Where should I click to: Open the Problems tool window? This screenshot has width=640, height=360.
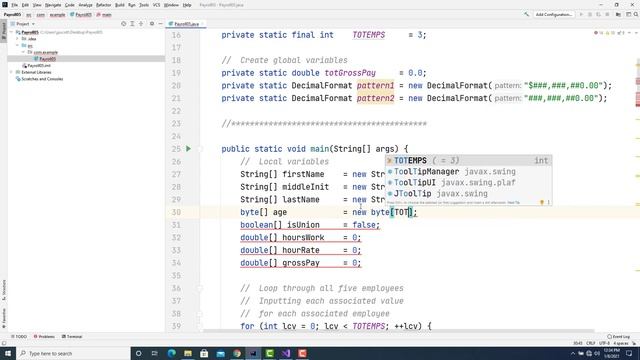44,337
